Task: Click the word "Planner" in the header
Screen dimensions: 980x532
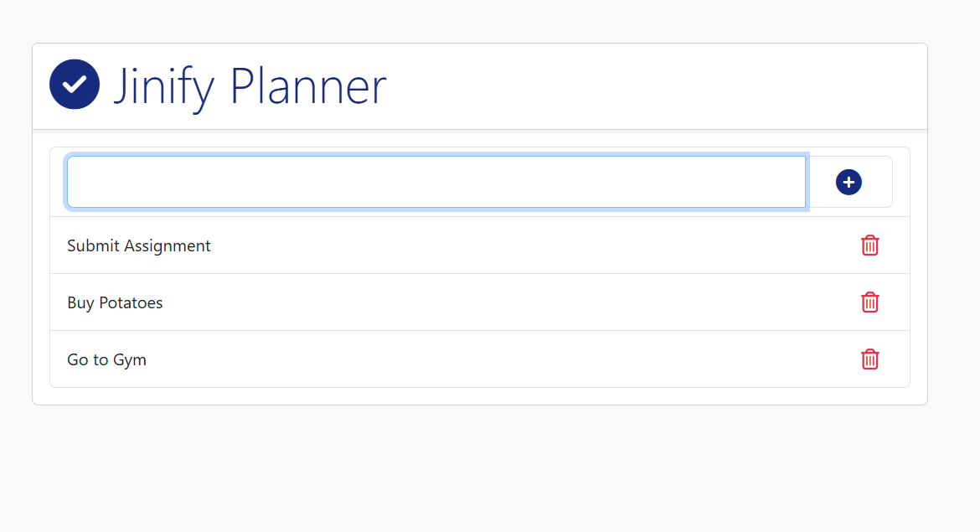Action: [x=308, y=85]
